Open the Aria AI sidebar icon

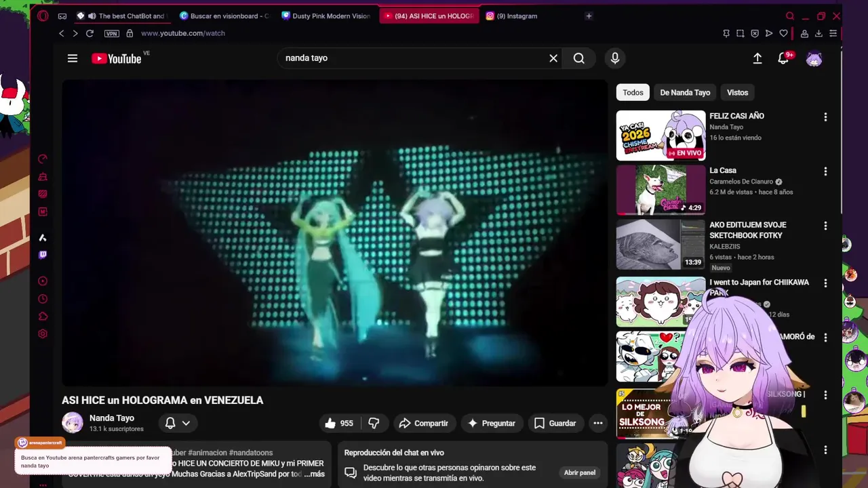tap(43, 238)
